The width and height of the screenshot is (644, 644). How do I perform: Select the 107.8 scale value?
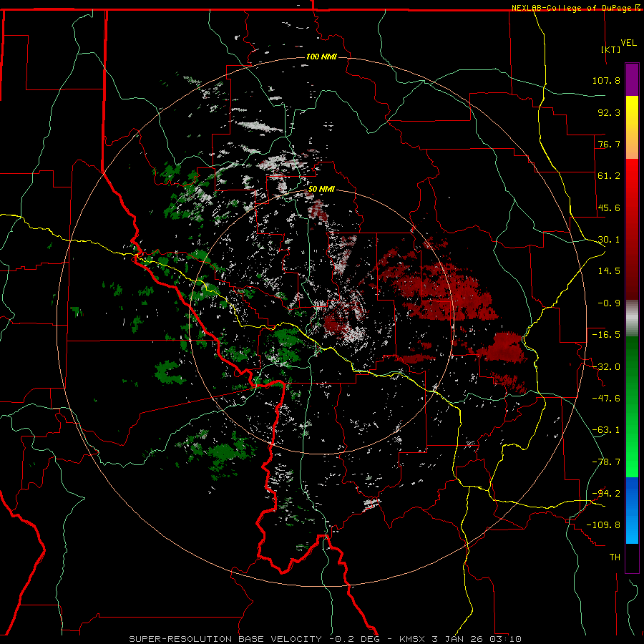(x=606, y=80)
